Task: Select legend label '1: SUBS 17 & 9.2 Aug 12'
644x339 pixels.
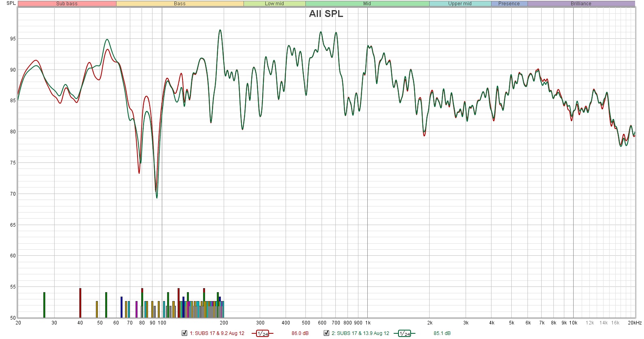Action: click(217, 333)
